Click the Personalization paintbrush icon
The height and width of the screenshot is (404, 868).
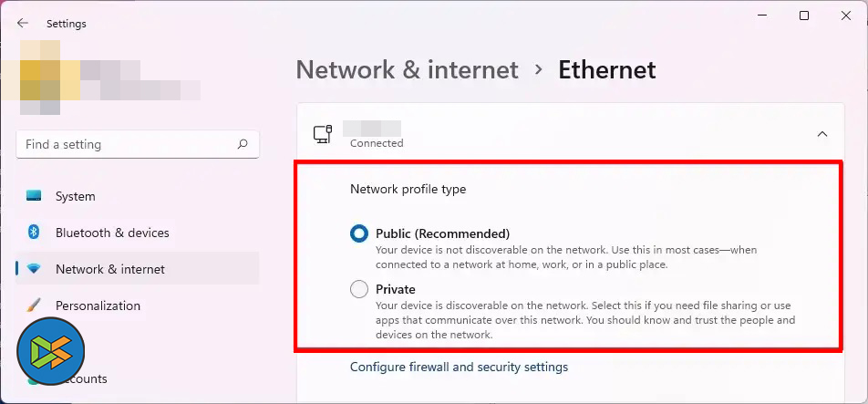34,306
